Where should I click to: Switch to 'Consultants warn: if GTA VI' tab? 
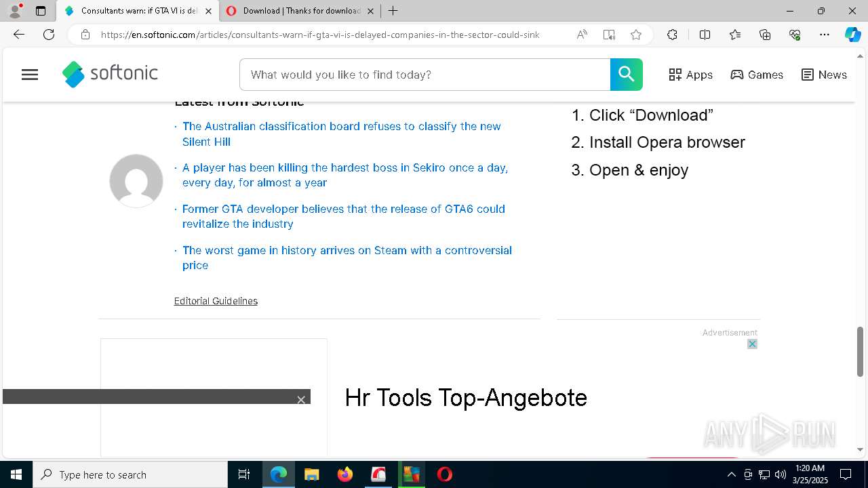tap(138, 11)
